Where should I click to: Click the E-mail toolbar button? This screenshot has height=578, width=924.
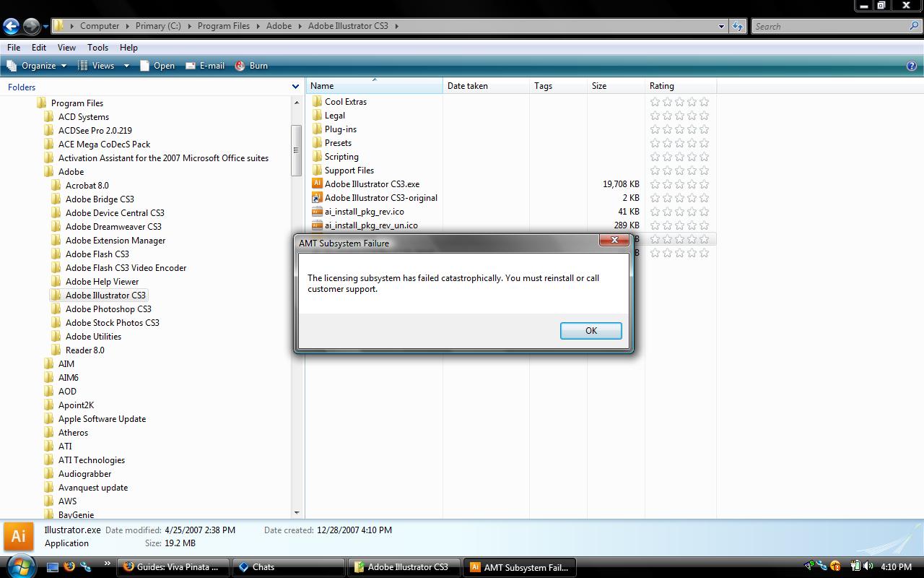coord(205,66)
